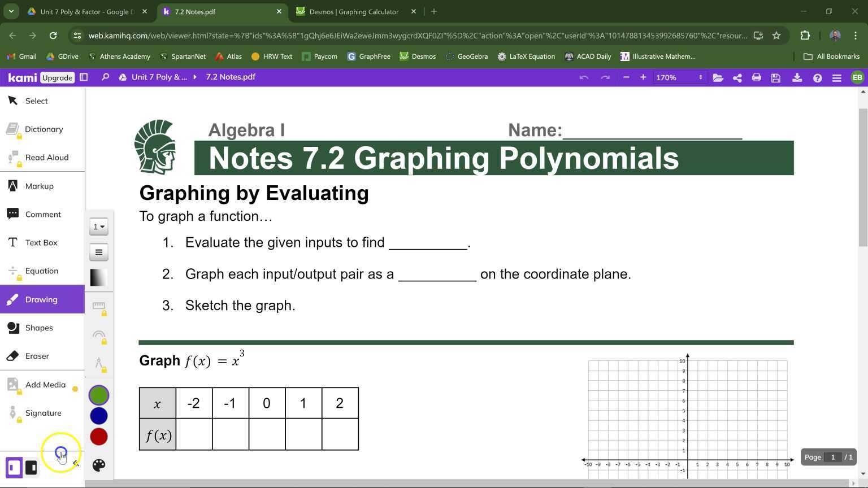The image size is (868, 488).
Task: Select the Text Box tool
Action: [x=41, y=242]
